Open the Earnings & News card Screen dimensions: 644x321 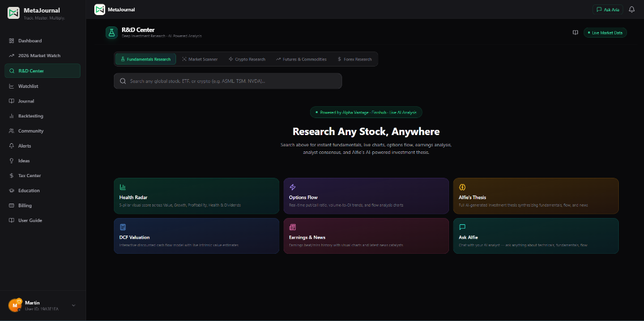pos(366,236)
